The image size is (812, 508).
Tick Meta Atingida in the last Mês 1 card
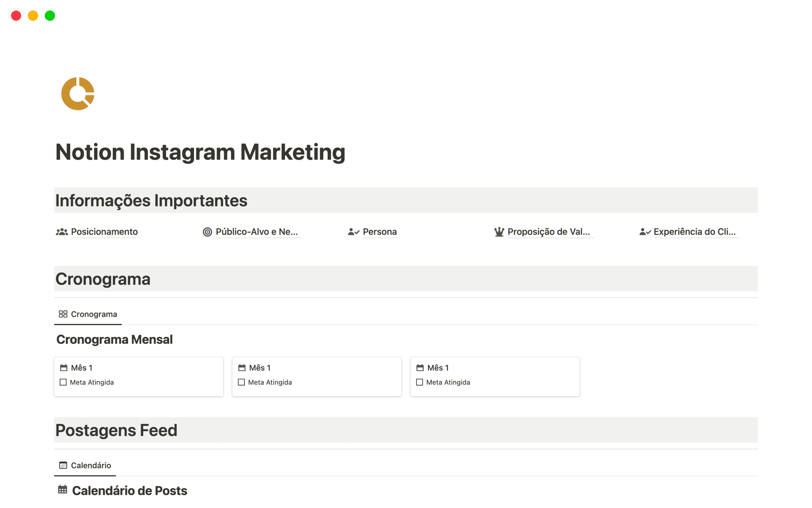[420, 382]
